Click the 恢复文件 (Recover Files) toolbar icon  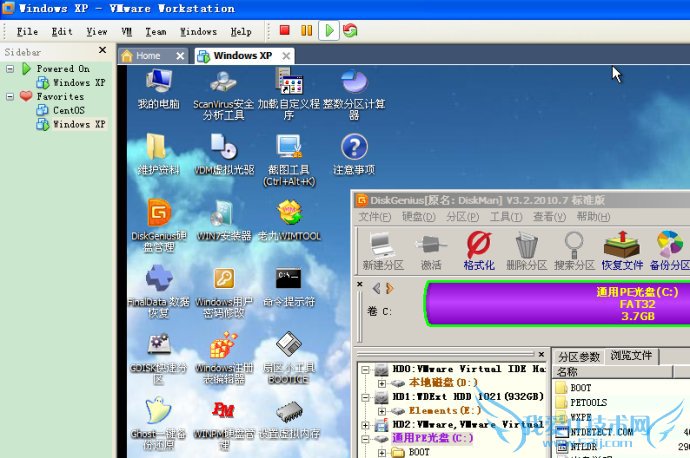point(622,250)
